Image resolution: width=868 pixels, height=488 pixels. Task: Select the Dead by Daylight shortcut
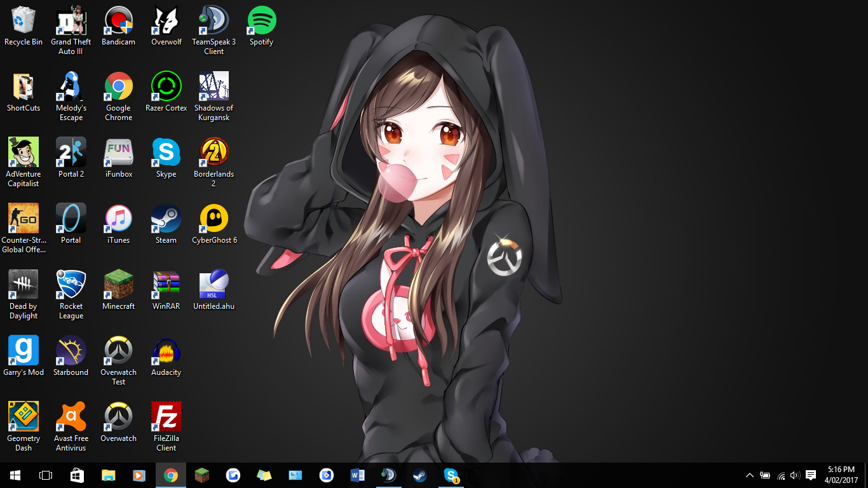coord(24,295)
